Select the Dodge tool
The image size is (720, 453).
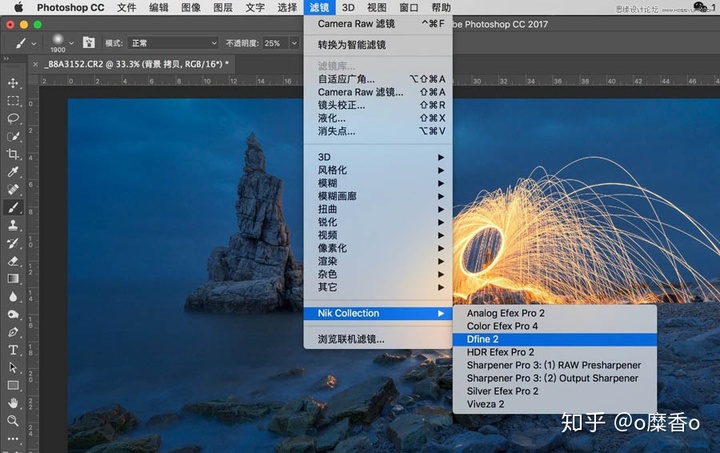click(x=13, y=314)
